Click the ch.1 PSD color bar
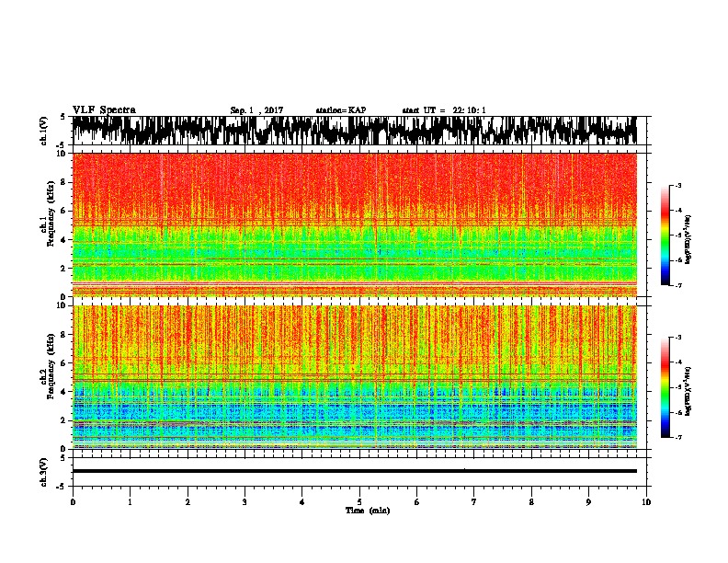Viewport: 728px width, 563px height. (x=665, y=236)
